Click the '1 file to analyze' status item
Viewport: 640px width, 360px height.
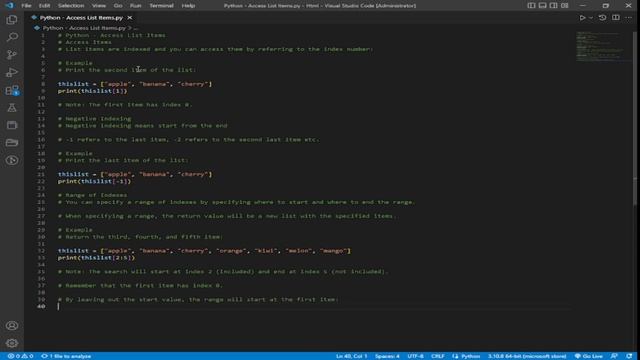[x=66, y=356]
